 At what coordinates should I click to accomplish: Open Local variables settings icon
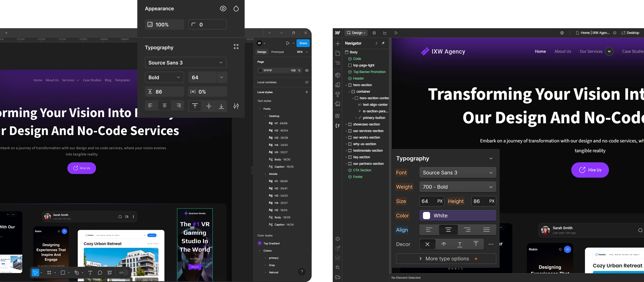pos(307,82)
